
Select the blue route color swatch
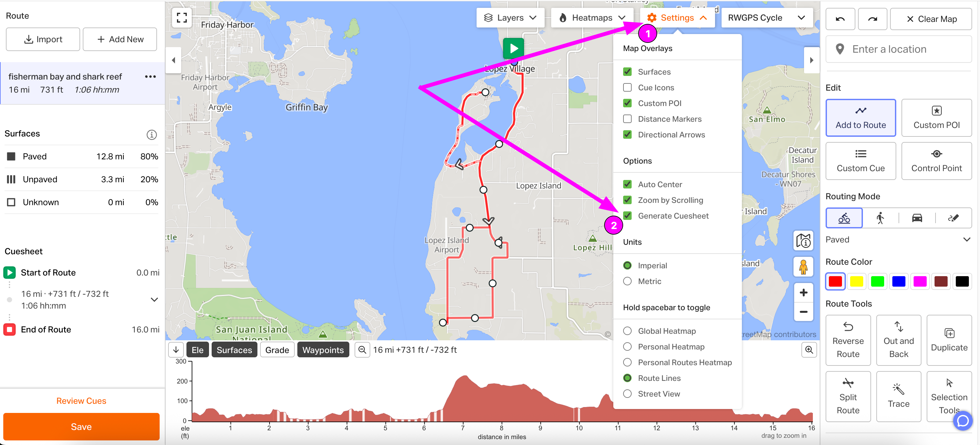899,281
